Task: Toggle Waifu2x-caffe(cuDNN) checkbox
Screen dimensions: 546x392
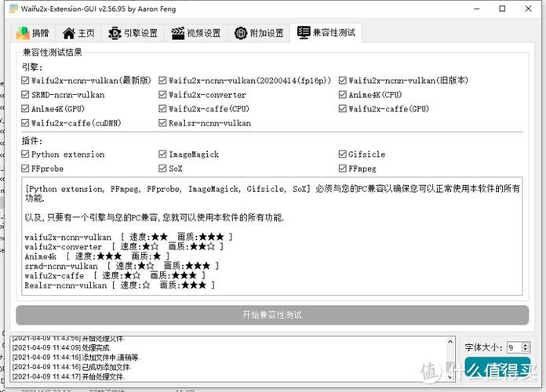Action: coord(25,123)
